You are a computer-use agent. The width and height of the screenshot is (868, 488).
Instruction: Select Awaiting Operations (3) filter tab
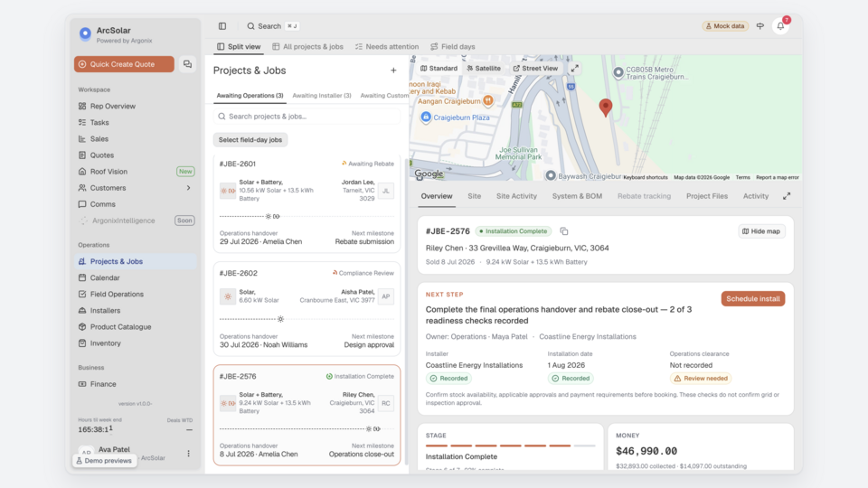click(250, 95)
